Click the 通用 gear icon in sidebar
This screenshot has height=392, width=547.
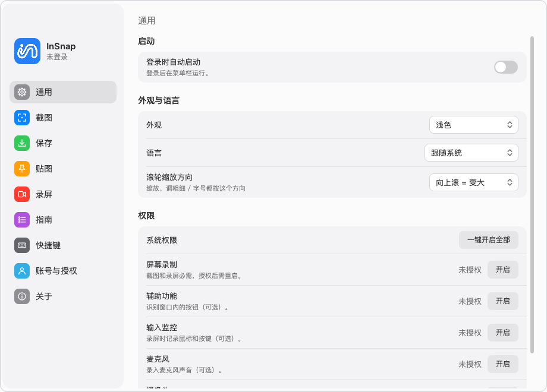tap(22, 92)
